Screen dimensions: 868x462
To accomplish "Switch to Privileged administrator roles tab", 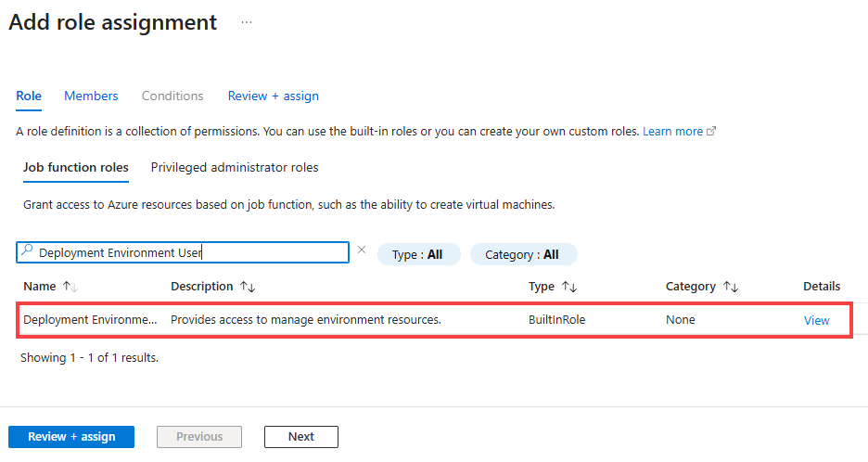I will point(235,168).
